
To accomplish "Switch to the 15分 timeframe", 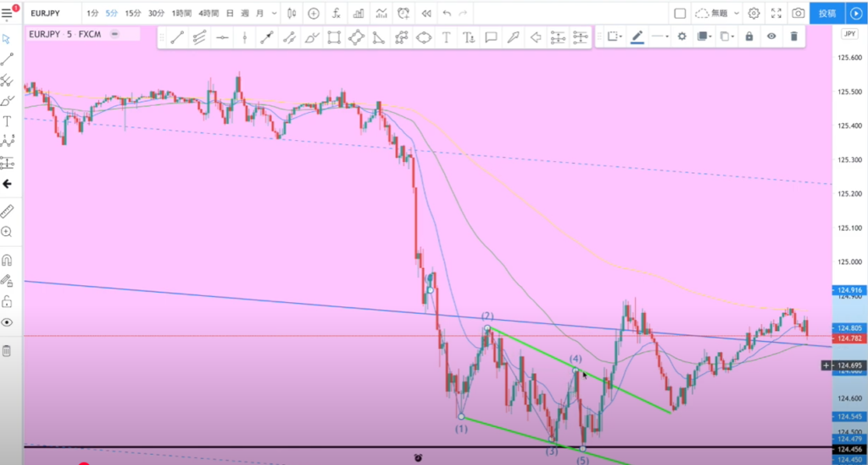I will coord(133,14).
